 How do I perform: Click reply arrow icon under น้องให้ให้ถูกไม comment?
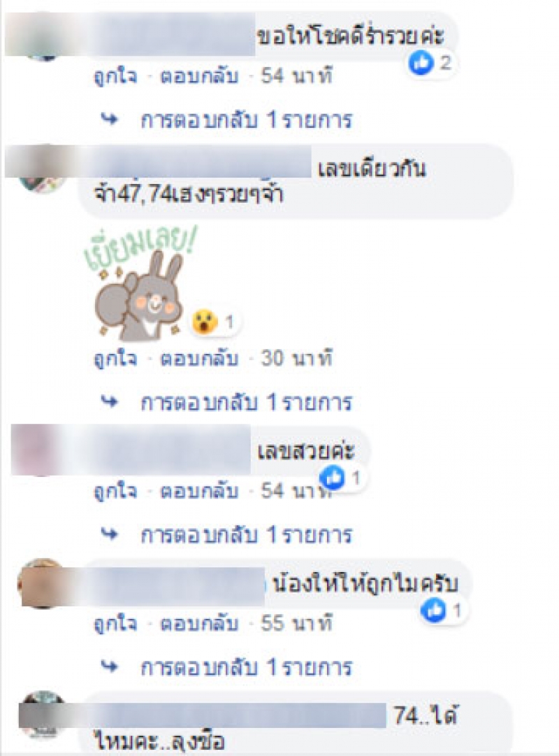point(110,666)
